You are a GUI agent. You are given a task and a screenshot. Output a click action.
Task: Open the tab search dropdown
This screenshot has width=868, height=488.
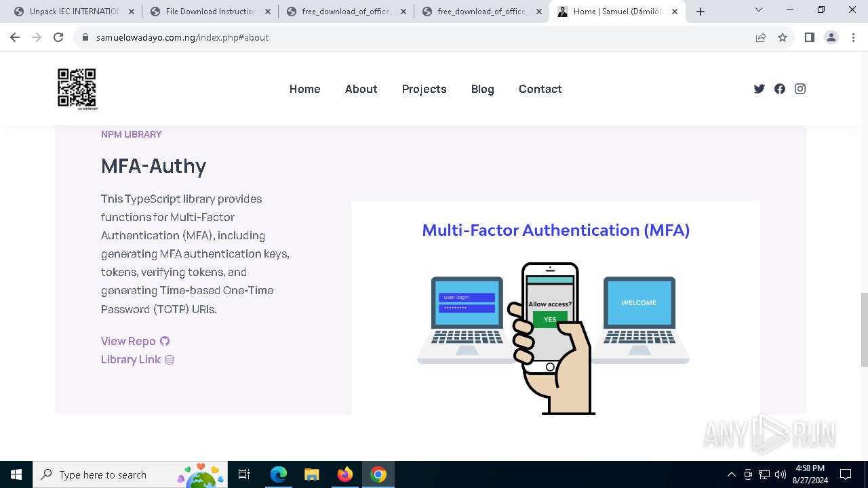(x=759, y=10)
